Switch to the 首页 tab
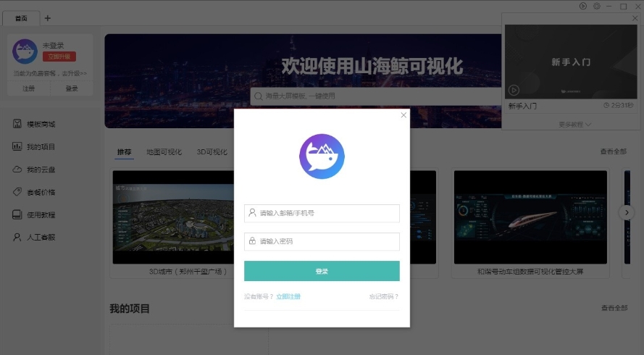The image size is (644, 355). click(21, 18)
